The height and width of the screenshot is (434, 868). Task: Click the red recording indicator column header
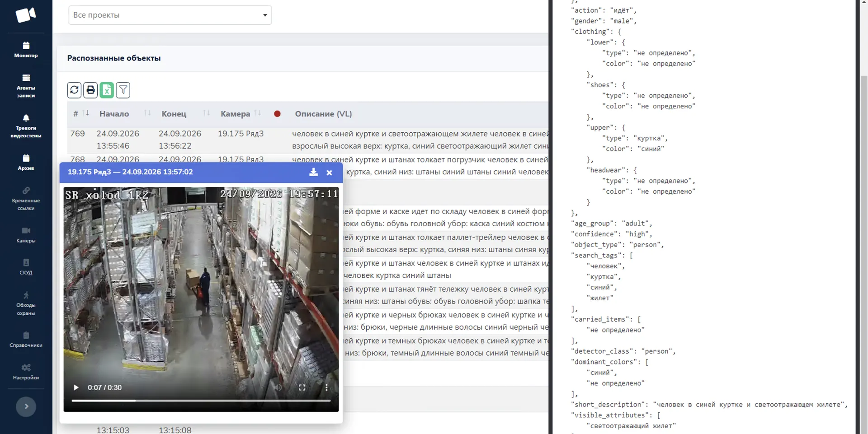[x=277, y=114]
